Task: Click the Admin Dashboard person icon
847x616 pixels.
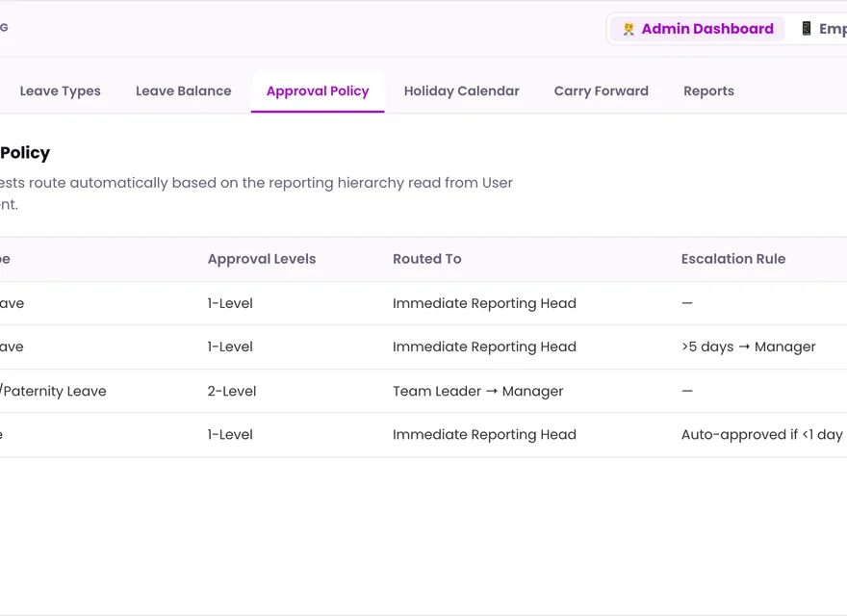Action: coord(629,29)
